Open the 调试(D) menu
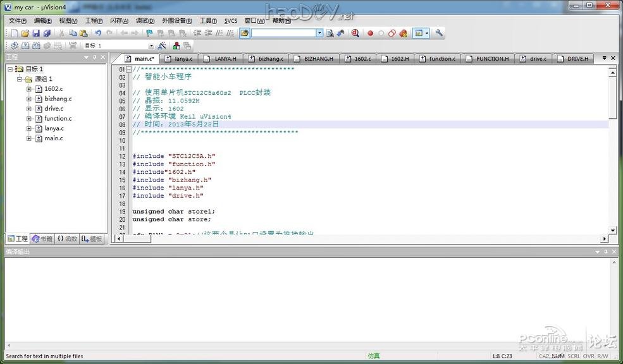 coord(145,20)
